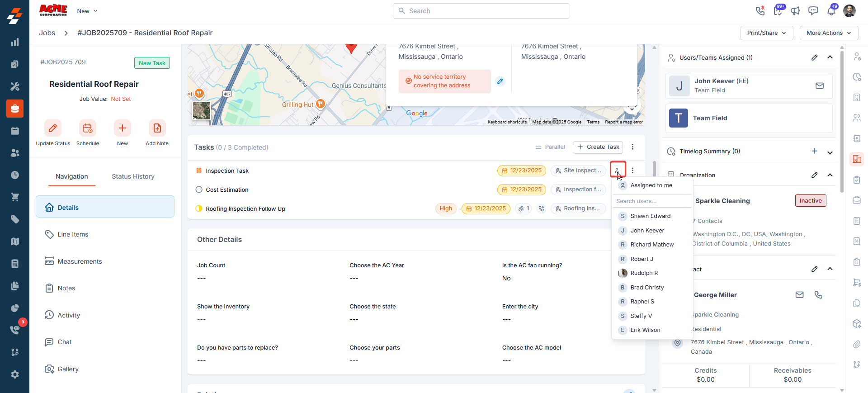The image size is (868, 393).
Task: Open shopping cart icon in left sidebar
Action: pos(15,197)
